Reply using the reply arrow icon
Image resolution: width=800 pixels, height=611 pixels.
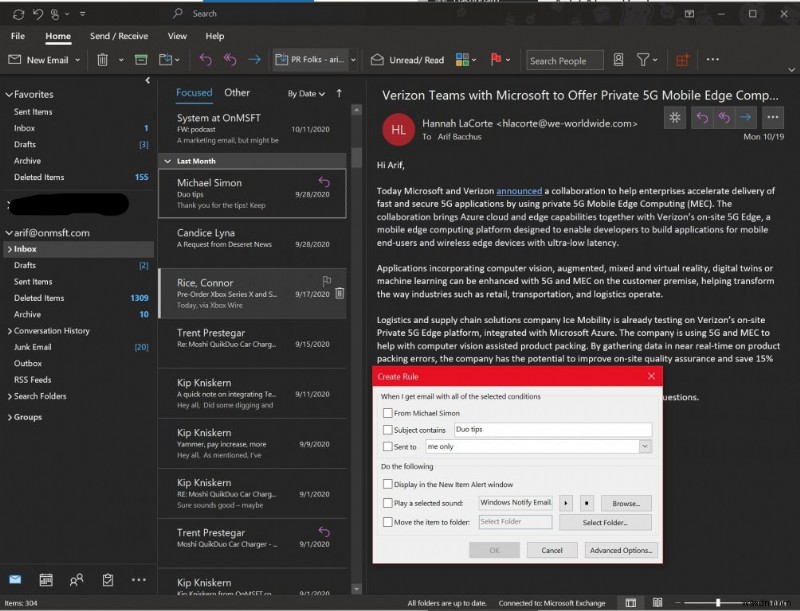pyautogui.click(x=207, y=60)
